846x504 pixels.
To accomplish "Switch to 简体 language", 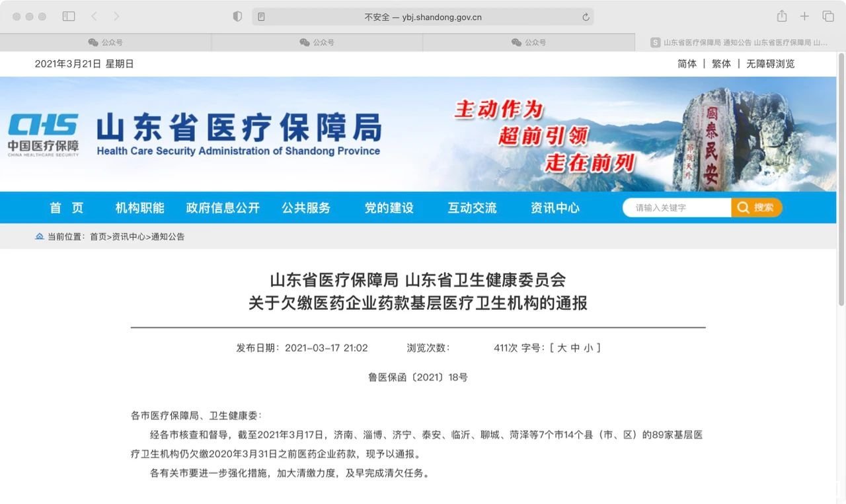I will click(687, 64).
